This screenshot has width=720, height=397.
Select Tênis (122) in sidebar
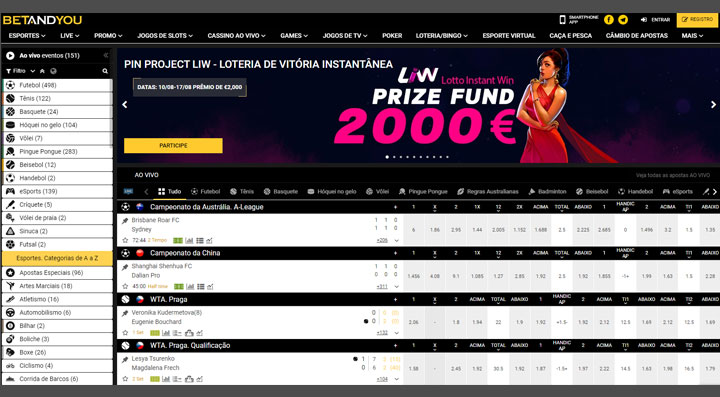point(57,99)
